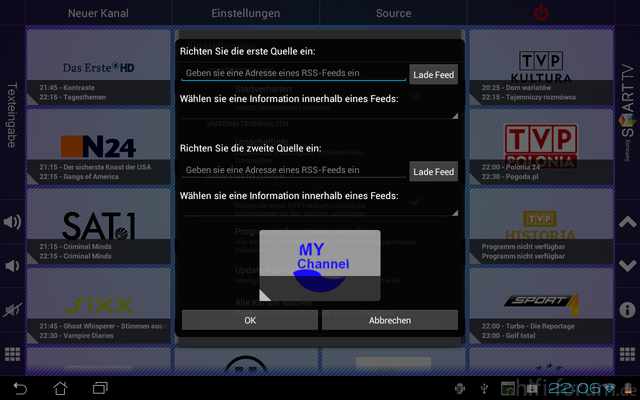Open the info icon on right sidebar

(x=627, y=310)
